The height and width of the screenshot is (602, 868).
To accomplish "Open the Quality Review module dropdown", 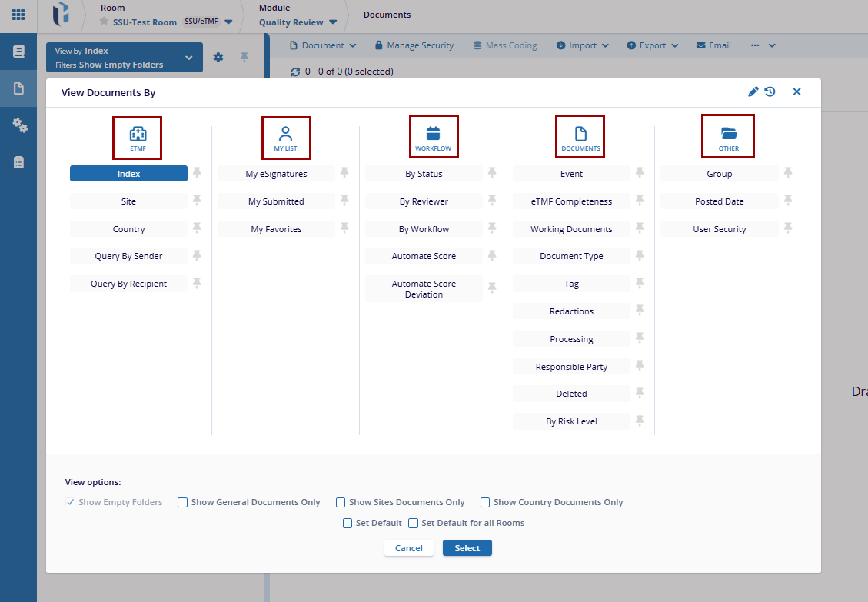I will [x=333, y=22].
